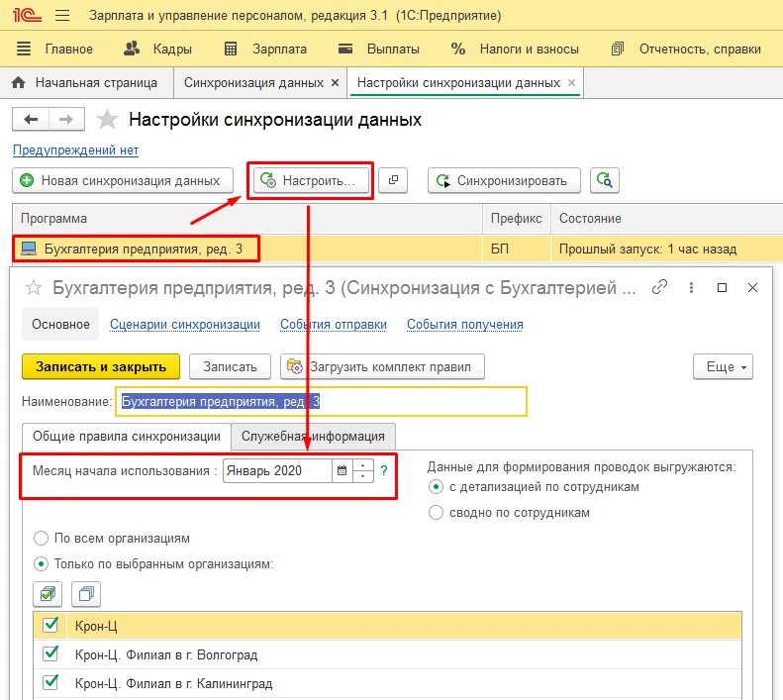Screen dimensions: 783x700
Task: Click the computer icon in Бухгалтерия предприятия row
Action: (30, 249)
